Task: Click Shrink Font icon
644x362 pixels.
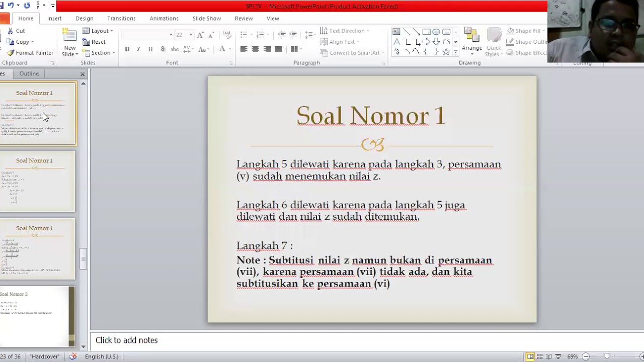Action: click(x=211, y=35)
